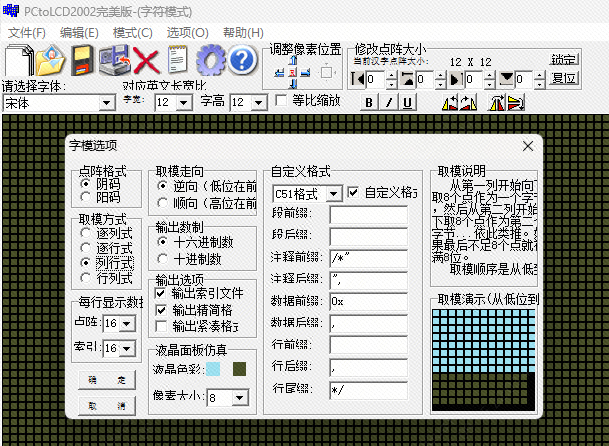
Task: Click the rotate right 90 degrees icon
Action: pos(468,103)
